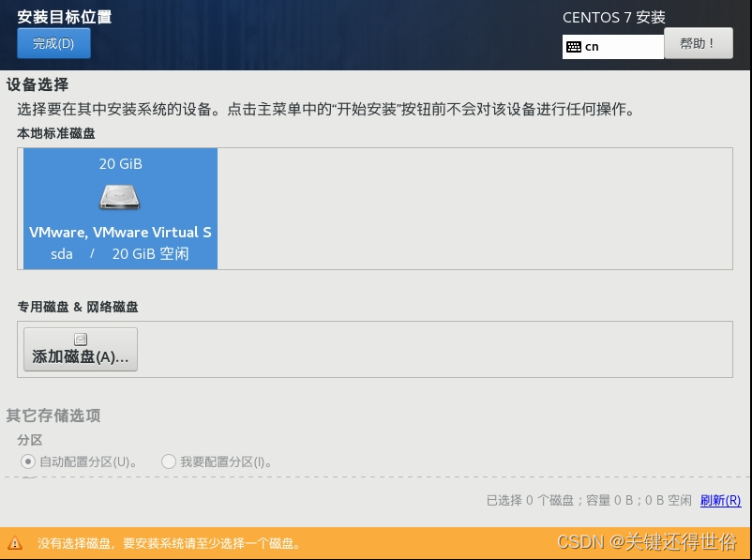Click the CENTOS 7 安装 title text
This screenshot has width=752, height=560.
[614, 17]
